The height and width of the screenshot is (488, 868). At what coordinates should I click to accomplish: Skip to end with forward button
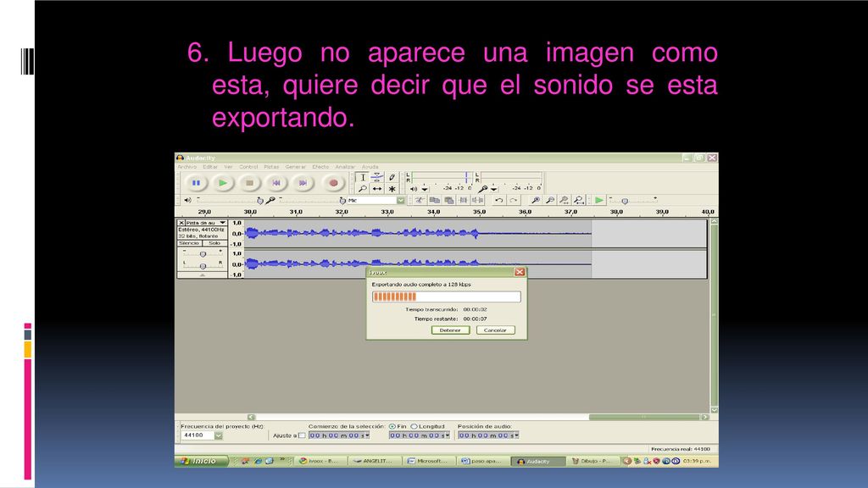303,183
